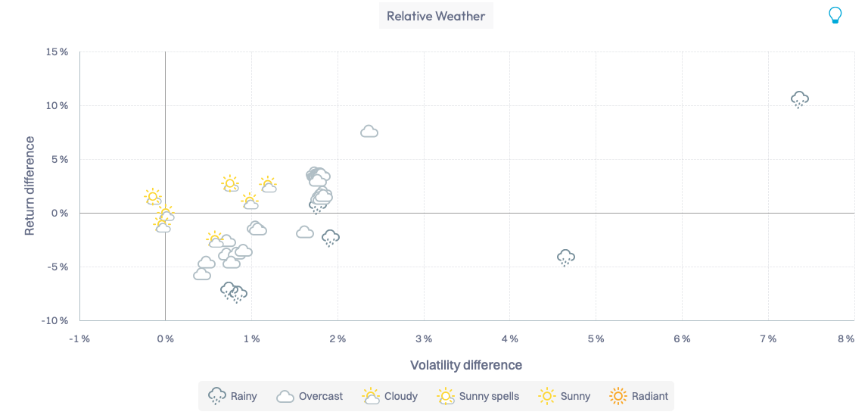Screen dimensions: 868x418
Task: Click the Return difference axis label
Action: [x=30, y=186]
